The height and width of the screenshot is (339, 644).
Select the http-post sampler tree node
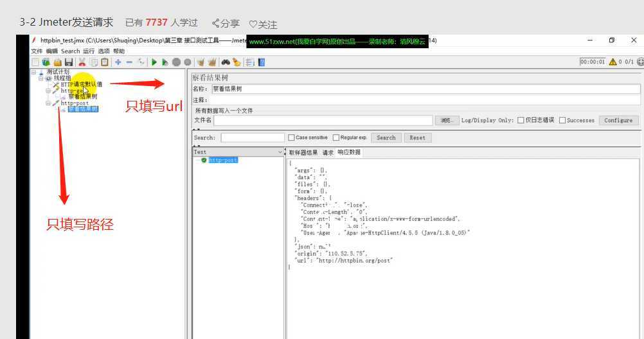[75, 103]
